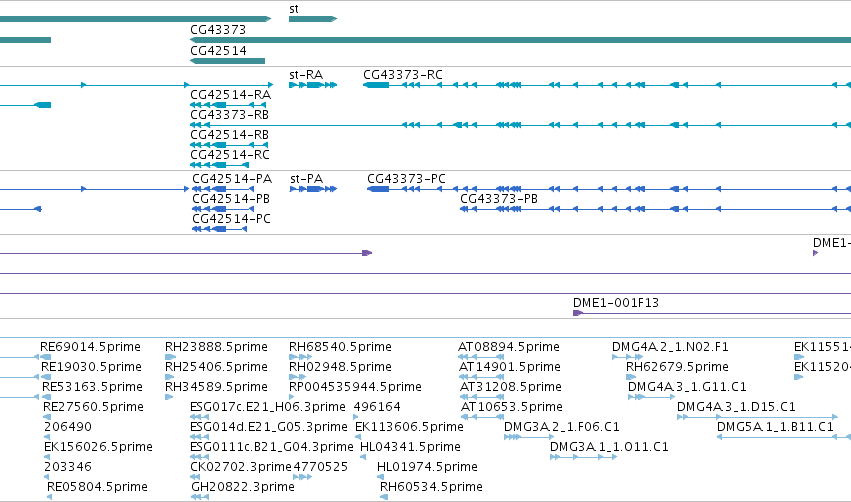The width and height of the screenshot is (851, 502).
Task: Click the RH02948.5prime EST label
Action: tap(340, 367)
